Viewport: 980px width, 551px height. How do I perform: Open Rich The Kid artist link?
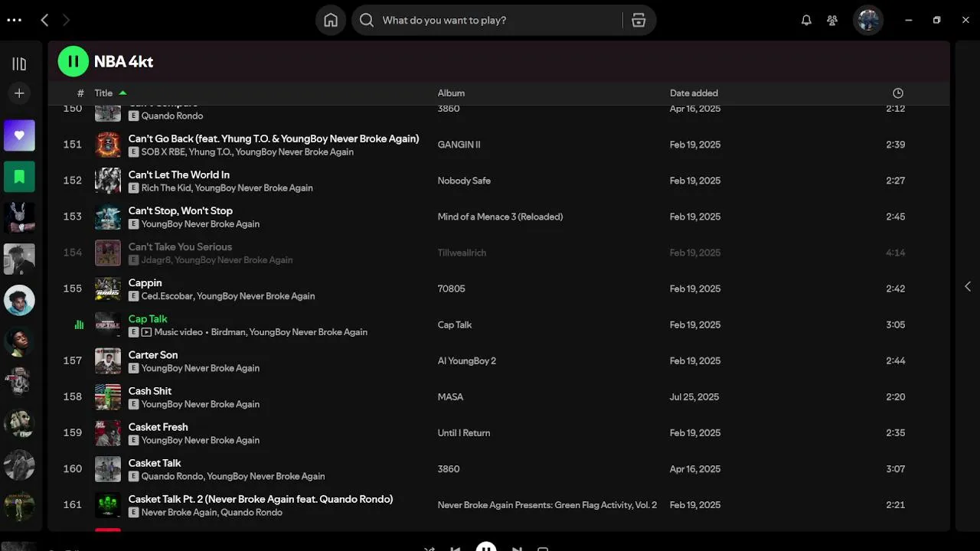point(165,188)
